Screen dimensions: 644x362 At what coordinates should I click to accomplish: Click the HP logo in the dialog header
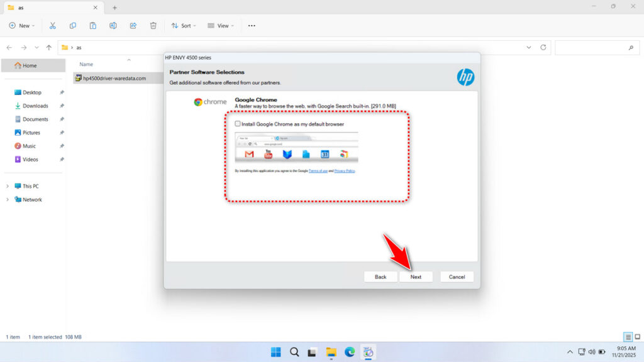465,75
